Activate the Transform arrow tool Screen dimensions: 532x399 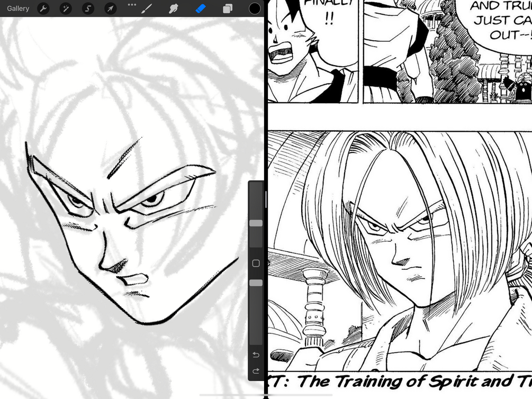(x=110, y=8)
